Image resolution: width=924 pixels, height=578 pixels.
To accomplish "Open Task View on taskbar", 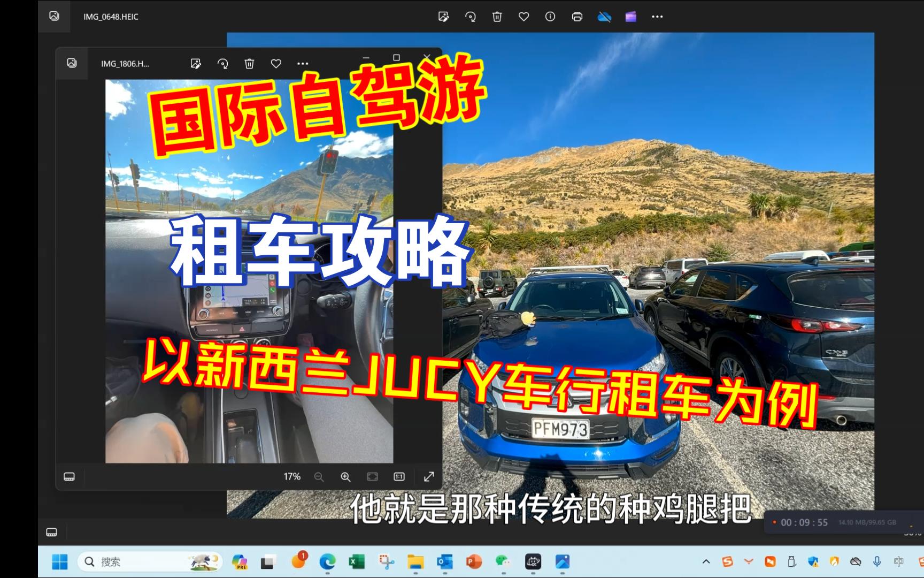I will coord(267,562).
